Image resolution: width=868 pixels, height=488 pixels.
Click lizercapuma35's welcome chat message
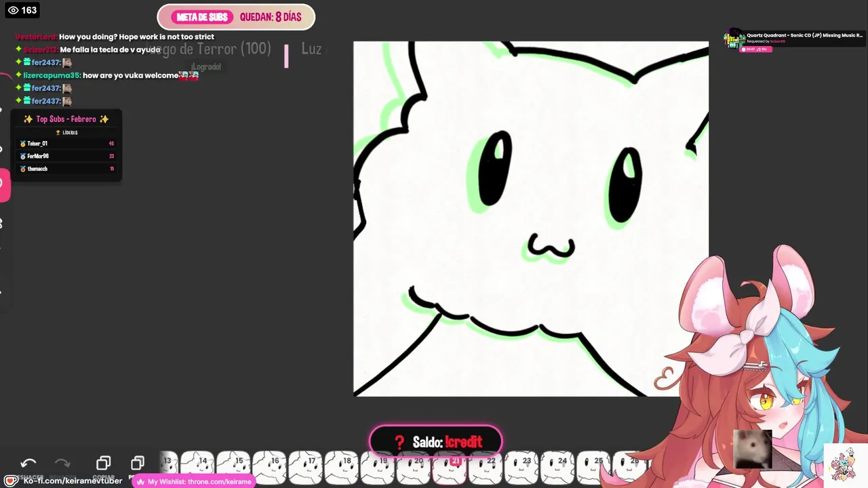(x=107, y=75)
